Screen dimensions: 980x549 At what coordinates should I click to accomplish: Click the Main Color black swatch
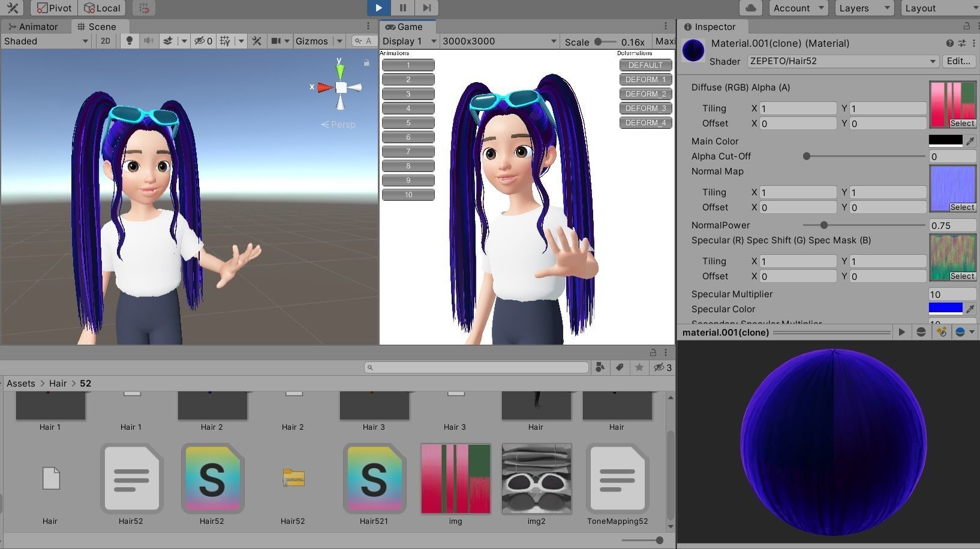click(x=945, y=141)
